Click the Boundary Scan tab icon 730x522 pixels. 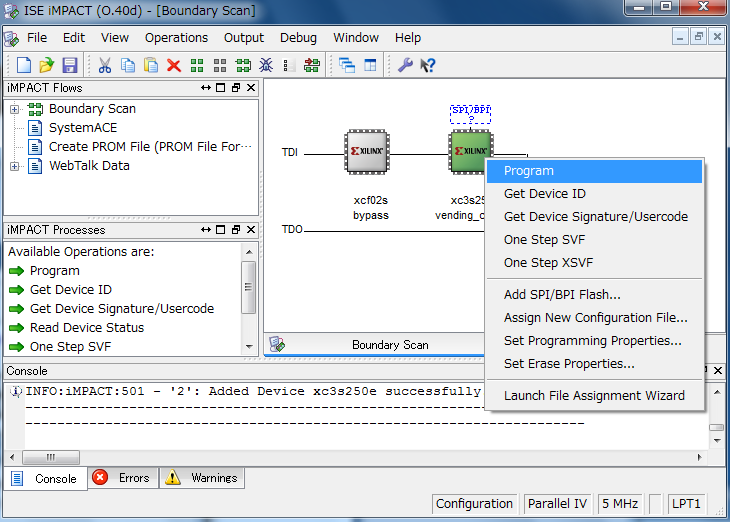point(277,345)
